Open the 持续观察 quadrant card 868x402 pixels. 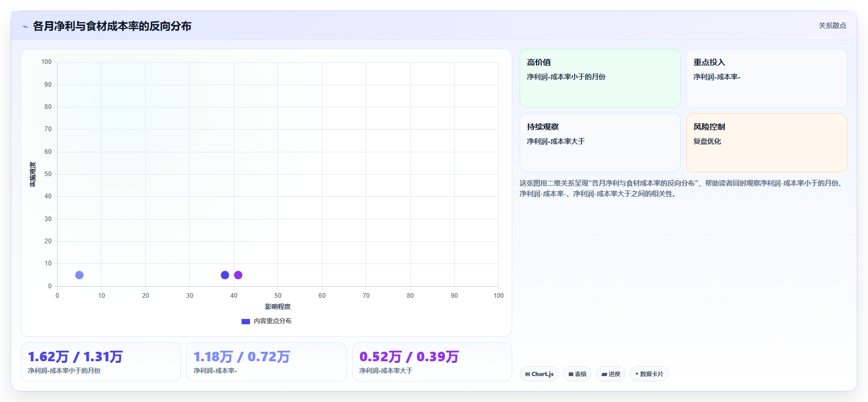tap(600, 143)
